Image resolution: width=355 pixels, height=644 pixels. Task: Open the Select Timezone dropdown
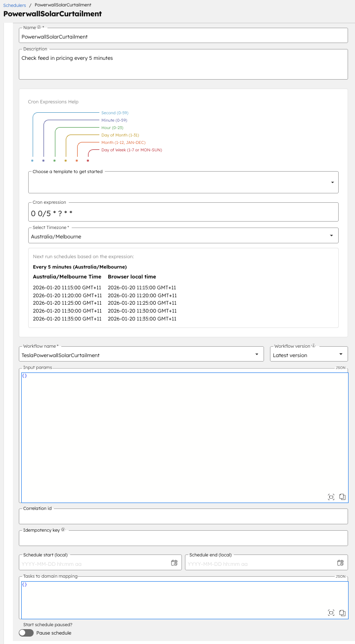coord(183,236)
